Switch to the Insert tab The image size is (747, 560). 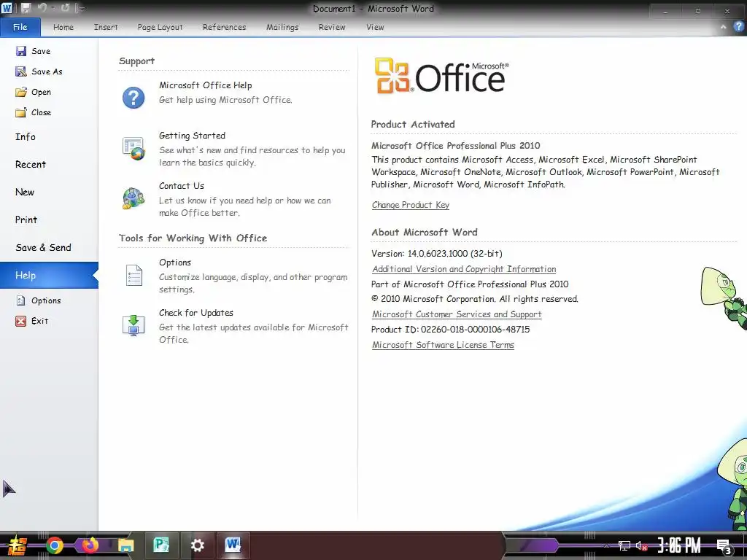(106, 27)
